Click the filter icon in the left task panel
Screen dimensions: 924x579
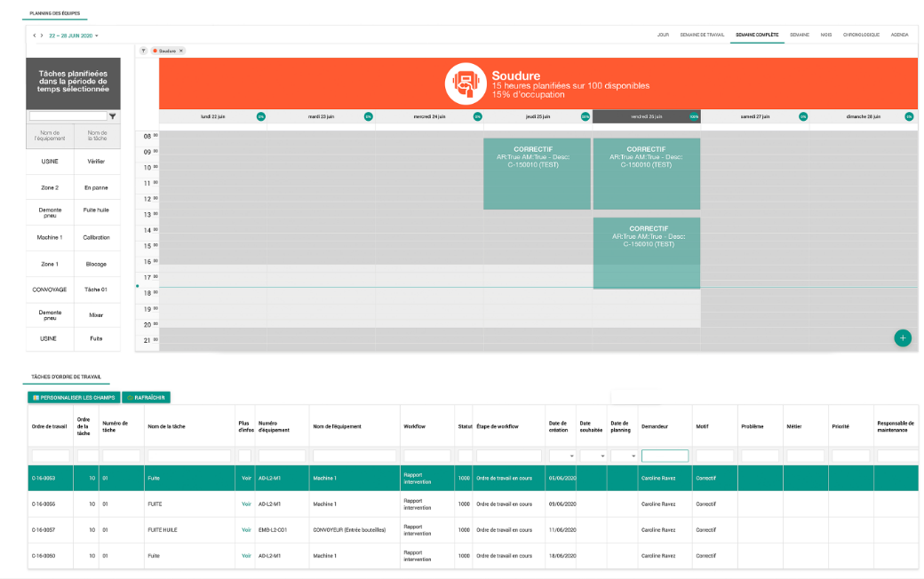click(113, 115)
